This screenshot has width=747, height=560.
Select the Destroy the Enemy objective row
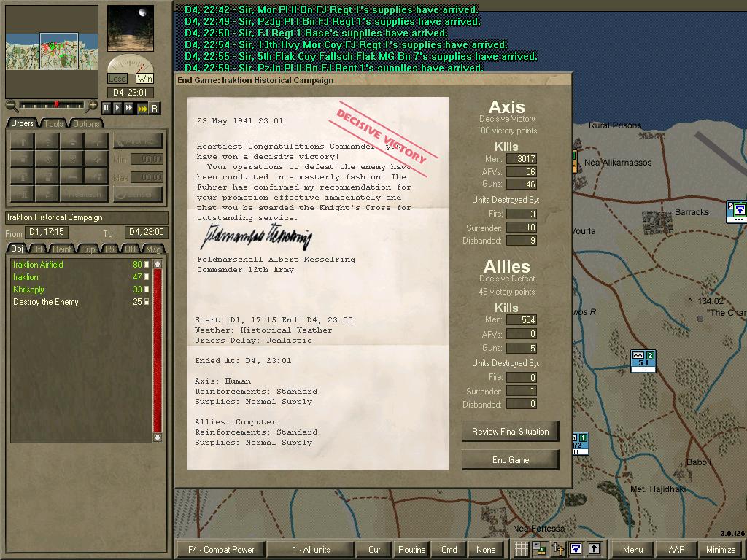pos(80,301)
